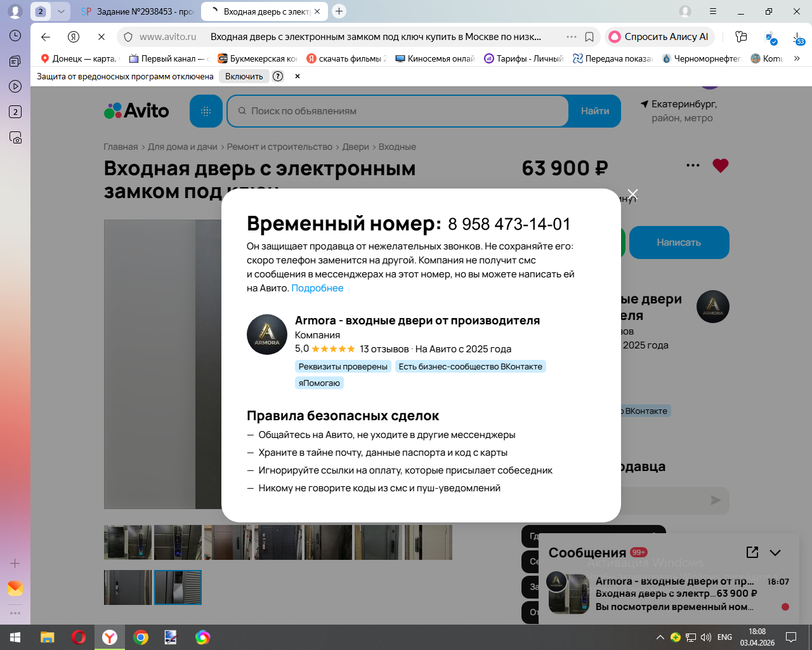Screen dimensions: 812x650
Task: Stop page loading with X button
Action: coord(101,37)
